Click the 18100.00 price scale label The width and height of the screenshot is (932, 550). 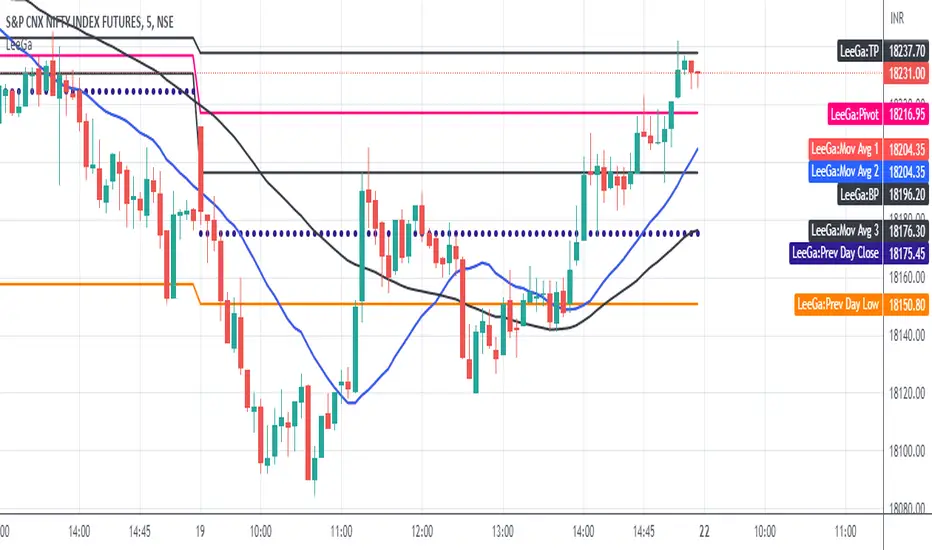[x=906, y=452]
